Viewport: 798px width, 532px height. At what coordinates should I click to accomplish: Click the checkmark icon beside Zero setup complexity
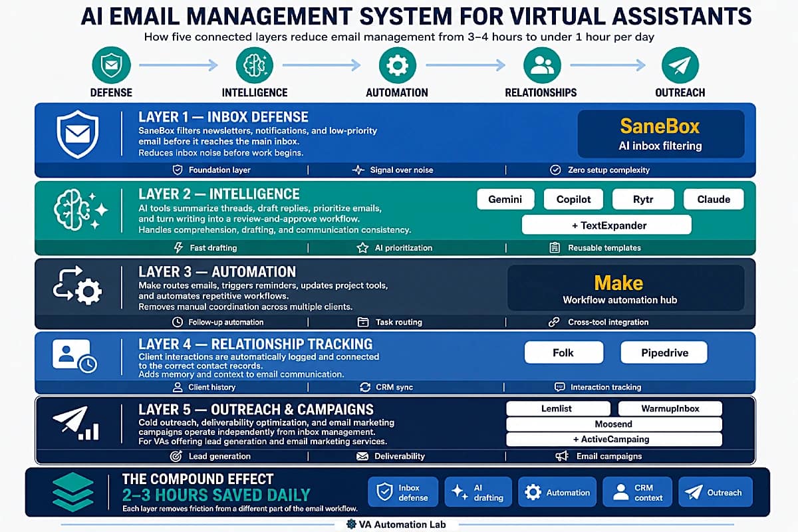[555, 170]
